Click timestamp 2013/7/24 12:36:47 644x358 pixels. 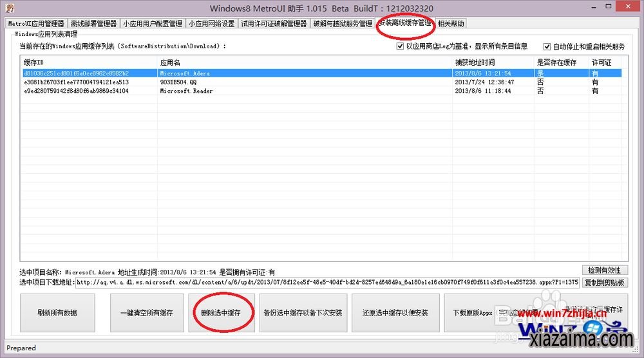click(484, 82)
